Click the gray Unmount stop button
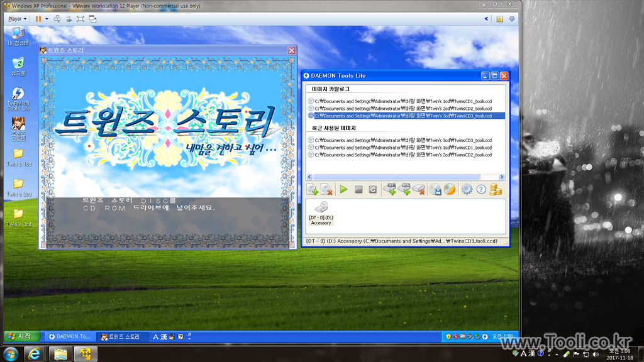The image size is (644, 362). pyautogui.click(x=358, y=189)
